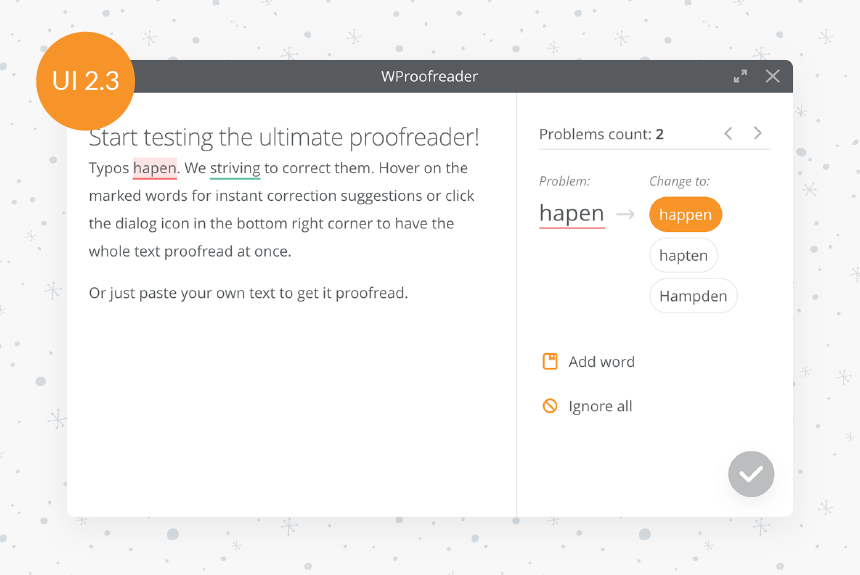Go to the next problem arrow
Image resolution: width=860 pixels, height=575 pixels.
point(757,133)
